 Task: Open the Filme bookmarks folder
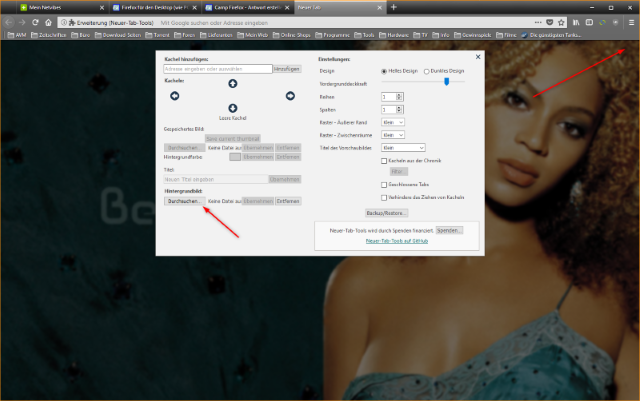(x=507, y=35)
